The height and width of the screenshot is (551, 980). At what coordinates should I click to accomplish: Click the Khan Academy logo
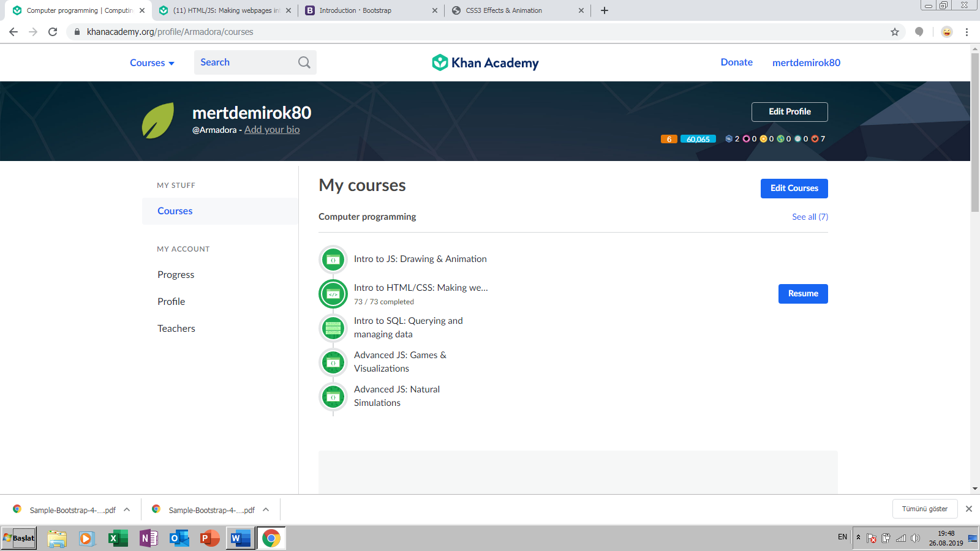pyautogui.click(x=485, y=62)
